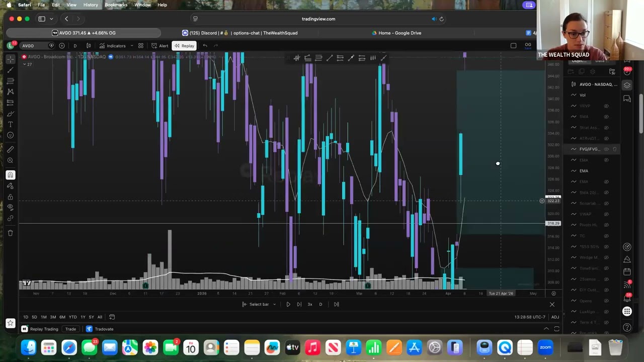Toggle visibility of SMA indicator
644x362 pixels.
pos(606,117)
